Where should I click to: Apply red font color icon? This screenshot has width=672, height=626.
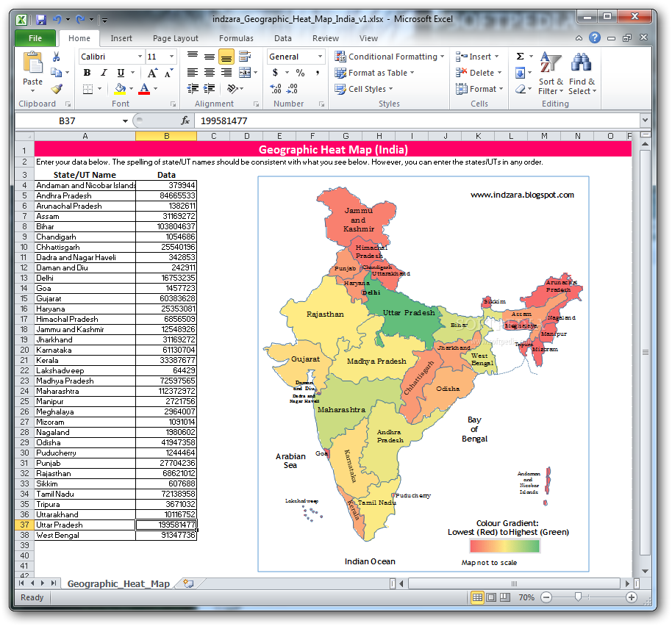(x=144, y=89)
